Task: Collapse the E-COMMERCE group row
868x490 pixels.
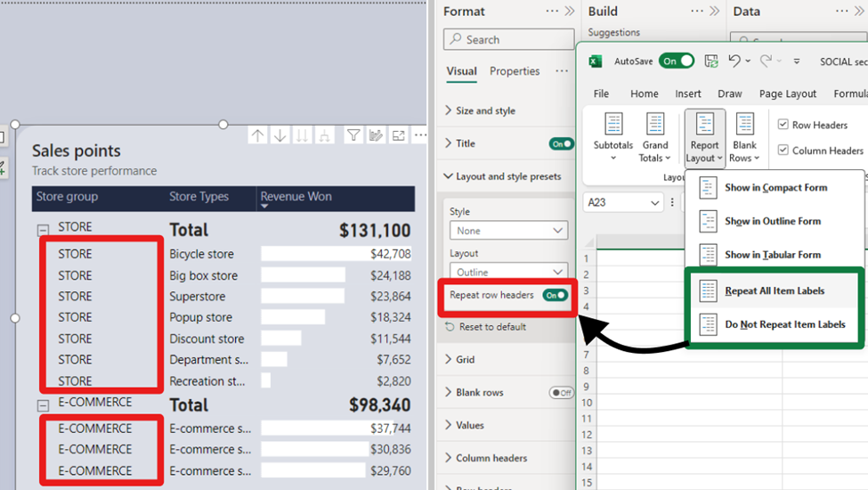Action: (x=44, y=406)
